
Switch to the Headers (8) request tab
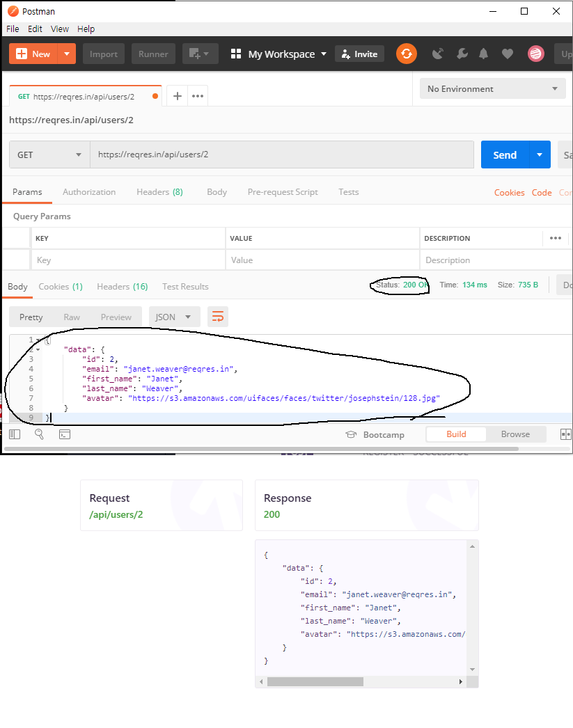click(159, 192)
